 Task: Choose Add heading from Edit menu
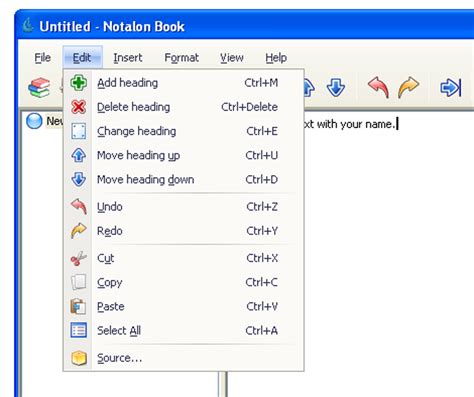coord(184,83)
